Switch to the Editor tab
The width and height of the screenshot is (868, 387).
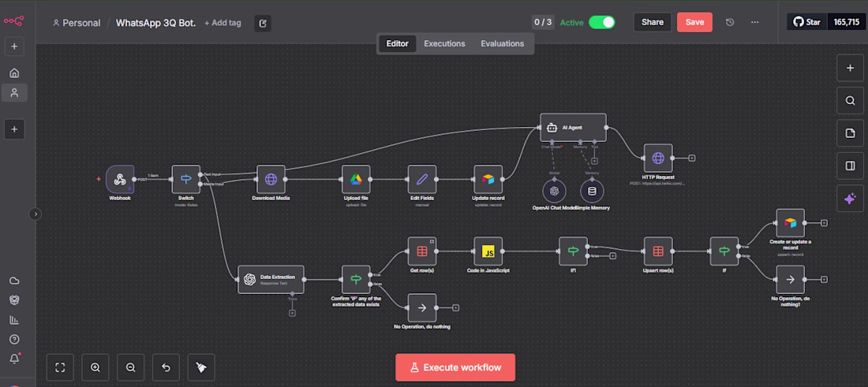[397, 43]
